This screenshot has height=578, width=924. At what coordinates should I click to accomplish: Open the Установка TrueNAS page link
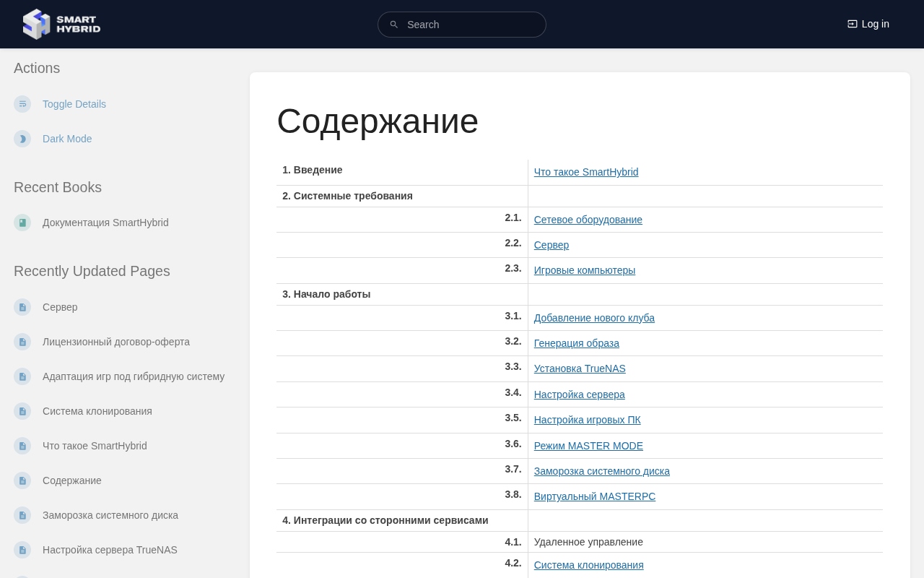pos(580,368)
